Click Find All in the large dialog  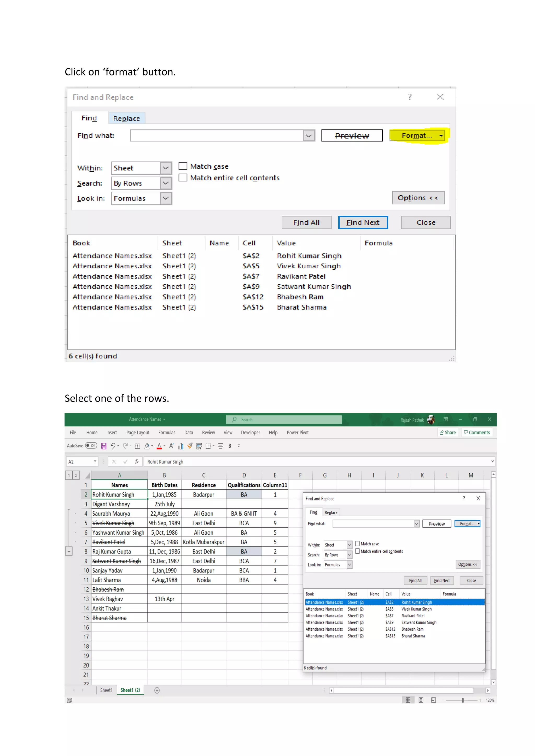click(306, 223)
